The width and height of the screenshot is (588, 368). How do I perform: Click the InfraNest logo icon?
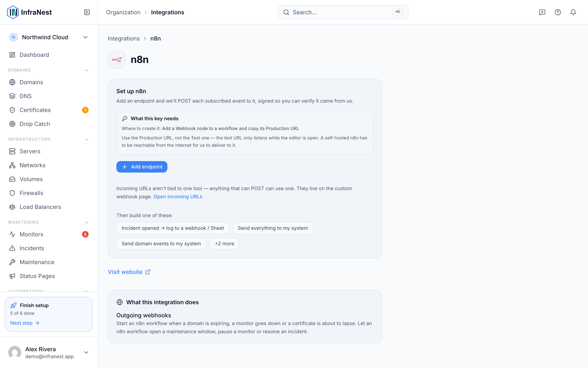(x=13, y=12)
